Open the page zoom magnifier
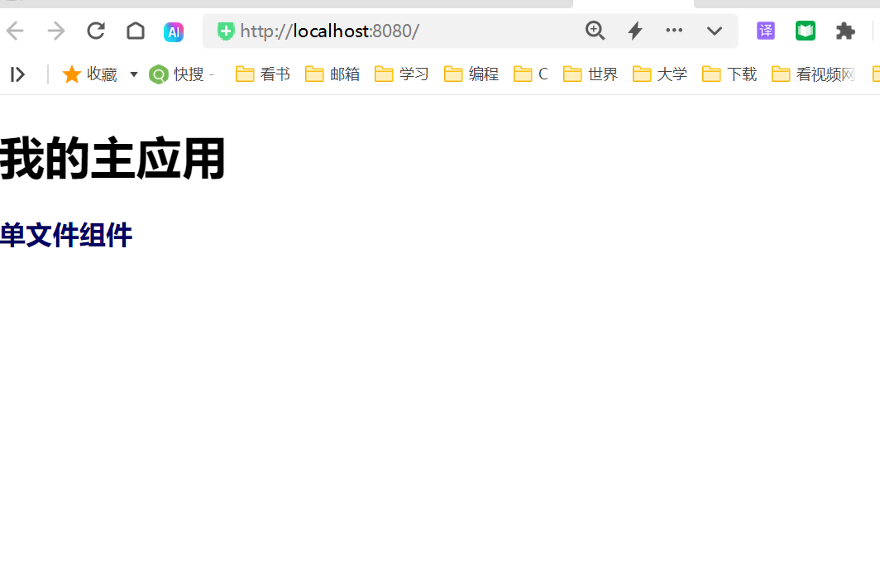Screen dimensions: 880x588 [595, 31]
